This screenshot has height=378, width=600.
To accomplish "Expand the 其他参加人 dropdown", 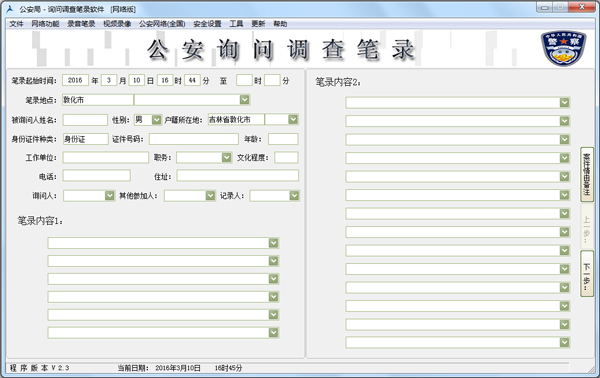I will (210, 196).
